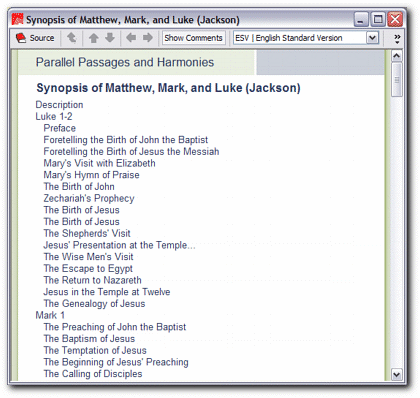Open The Genealogy of Jesus link

point(94,304)
